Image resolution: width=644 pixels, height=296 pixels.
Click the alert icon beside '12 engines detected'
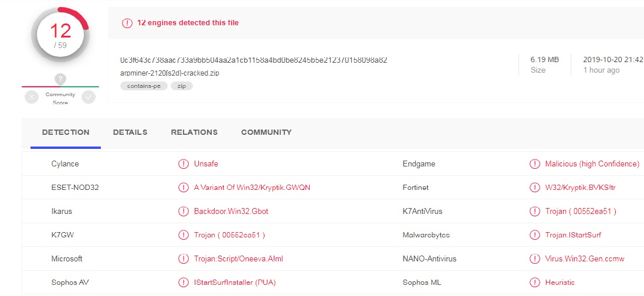coord(127,23)
